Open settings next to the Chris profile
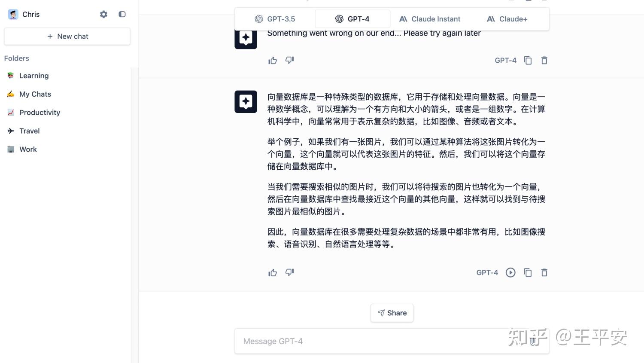The image size is (644, 363). click(x=103, y=14)
